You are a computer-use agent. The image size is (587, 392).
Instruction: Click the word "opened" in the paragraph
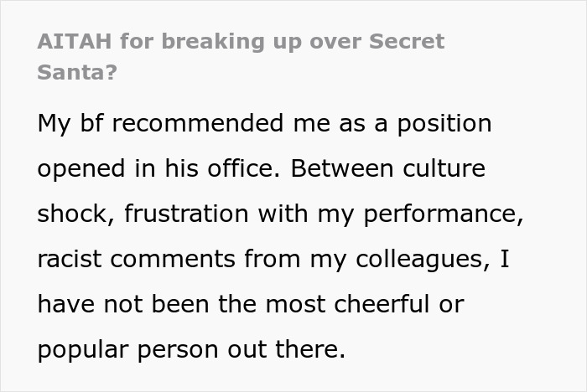click(x=80, y=168)
